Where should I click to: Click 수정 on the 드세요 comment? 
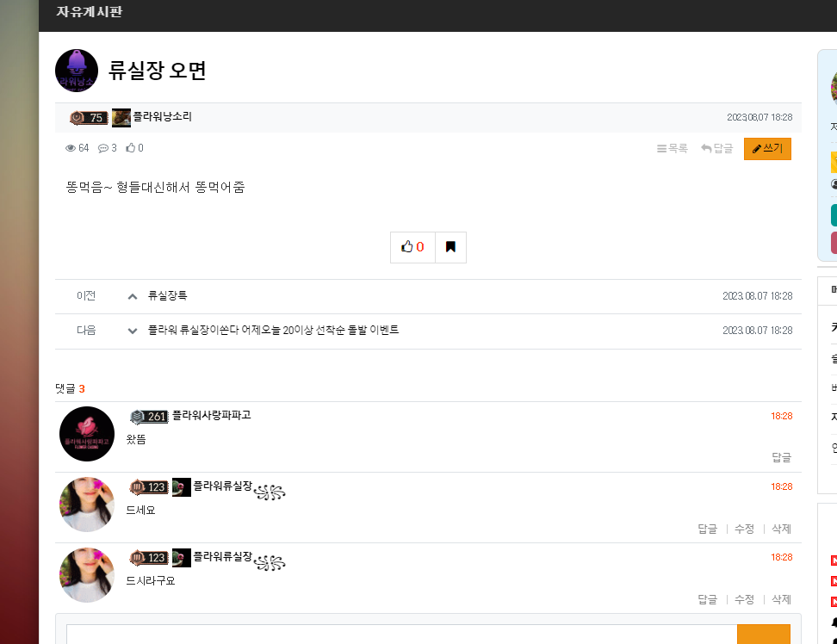[x=744, y=529]
